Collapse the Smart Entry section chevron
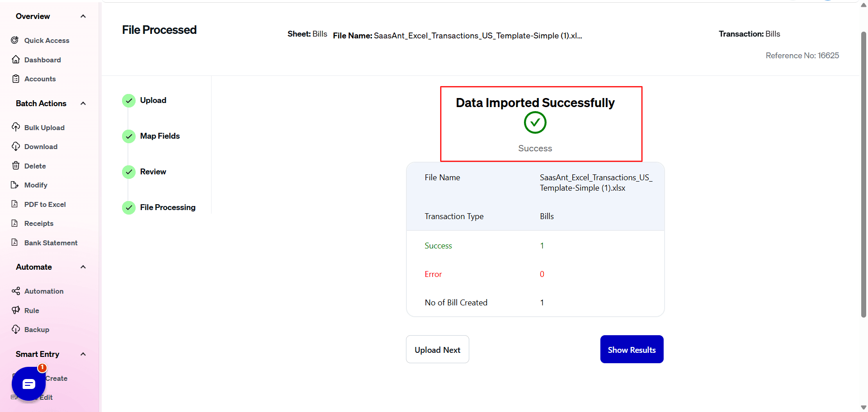This screenshot has height=412, width=868. 83,354
